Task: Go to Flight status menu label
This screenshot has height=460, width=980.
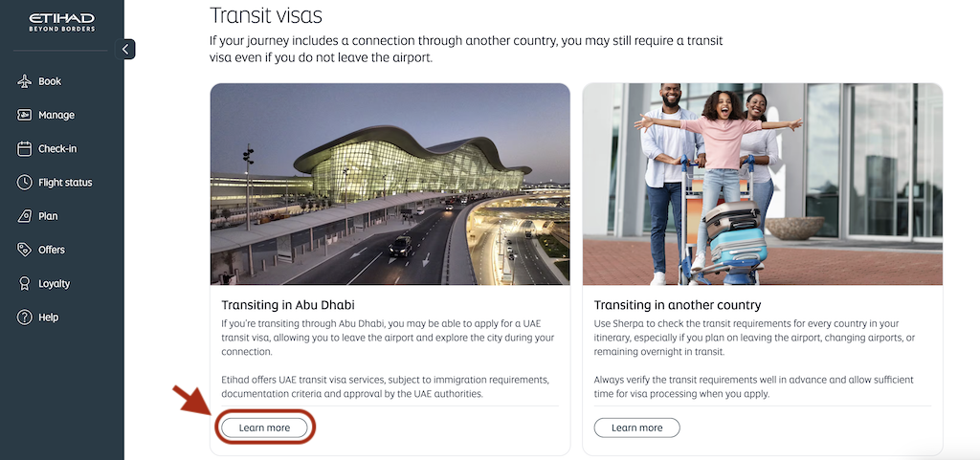Action: (x=65, y=183)
